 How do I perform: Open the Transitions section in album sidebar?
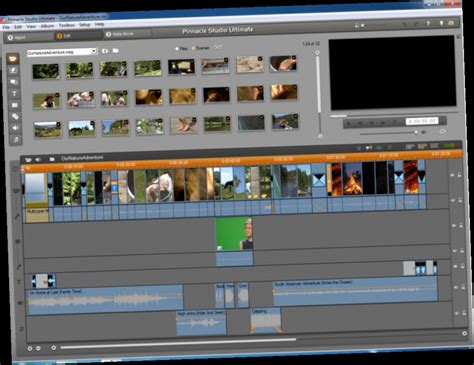click(13, 70)
